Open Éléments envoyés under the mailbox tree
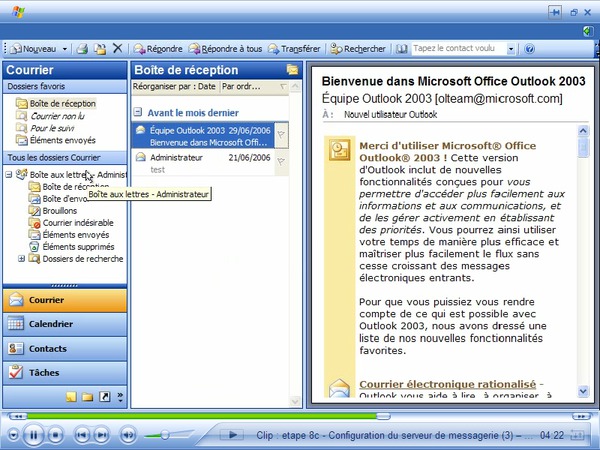The width and height of the screenshot is (600, 450). click(69, 235)
